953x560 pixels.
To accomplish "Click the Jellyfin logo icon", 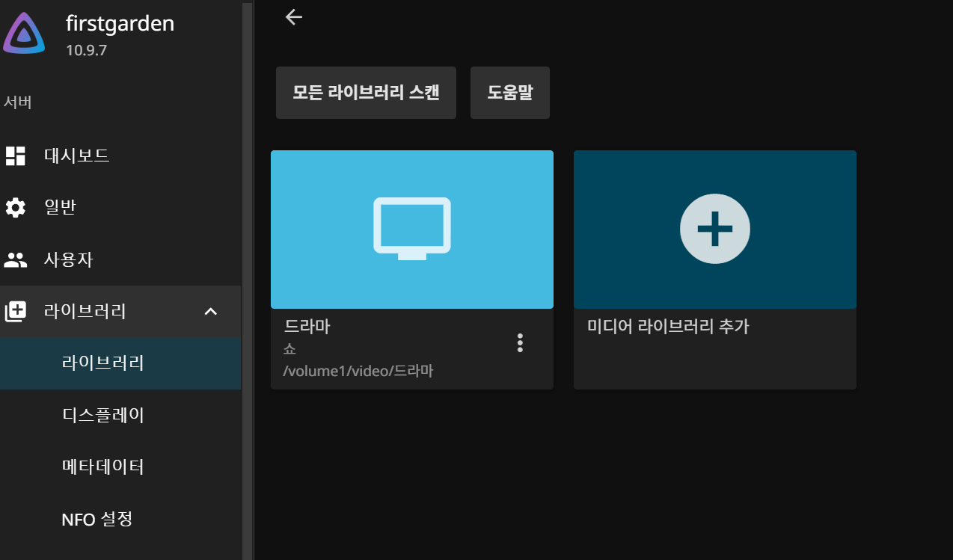I will pyautogui.click(x=24, y=34).
